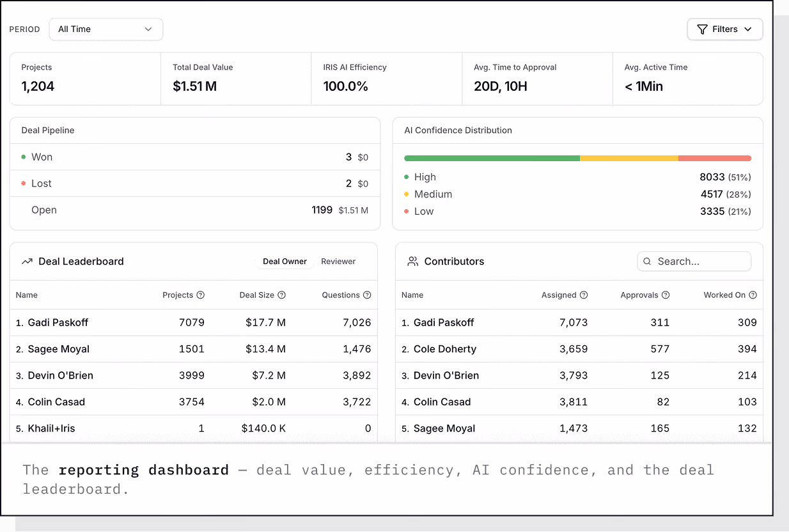Viewport: 789px width, 532px height.
Task: Click the Contributors people icon
Action: pyautogui.click(x=413, y=262)
